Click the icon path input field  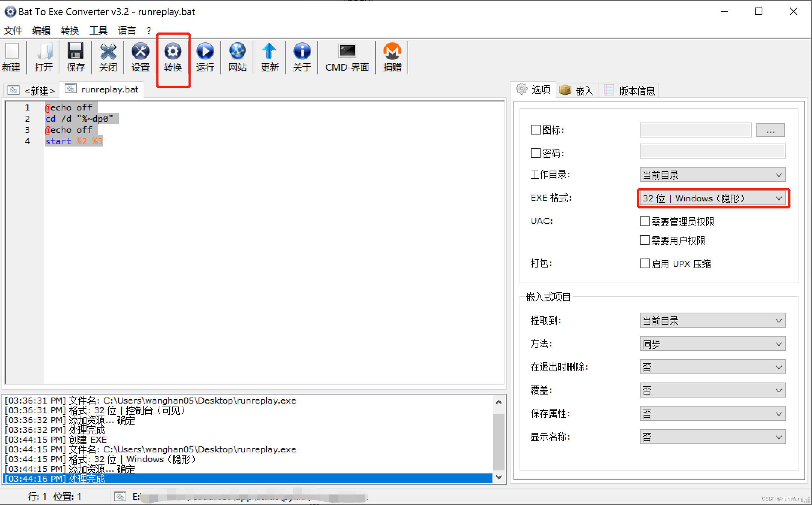click(x=695, y=130)
